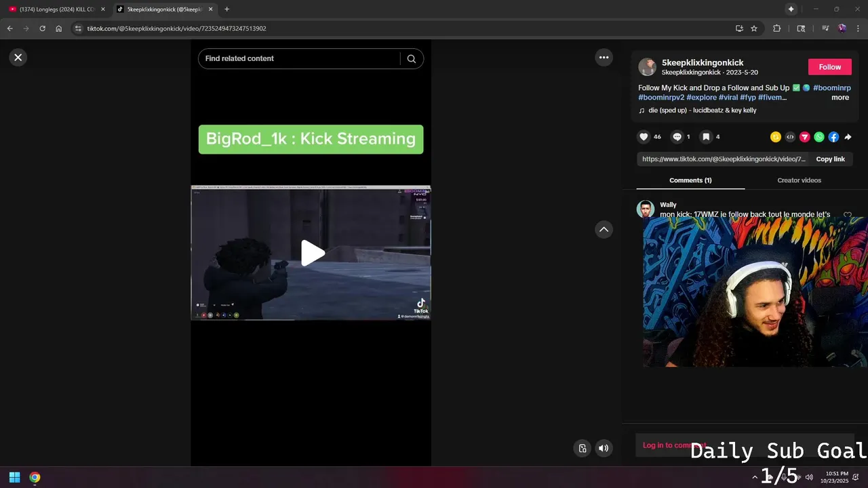Open the Extensions puzzle icon

point(777,28)
